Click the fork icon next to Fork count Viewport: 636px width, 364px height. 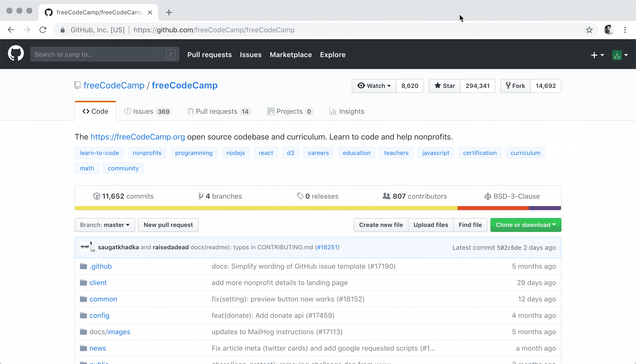[x=508, y=86]
